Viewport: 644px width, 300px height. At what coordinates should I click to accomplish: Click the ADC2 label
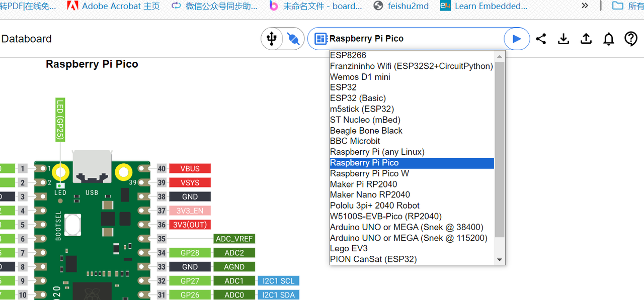[234, 253]
